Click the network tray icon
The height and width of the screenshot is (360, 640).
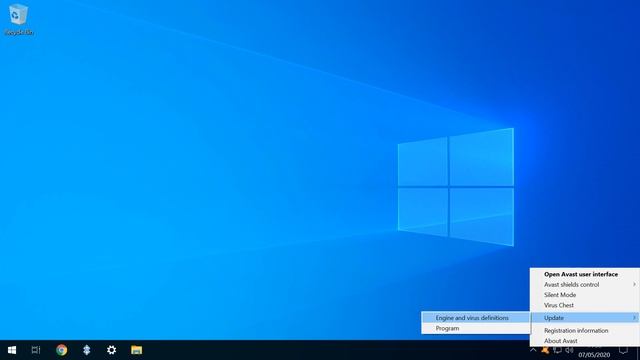click(x=557, y=350)
